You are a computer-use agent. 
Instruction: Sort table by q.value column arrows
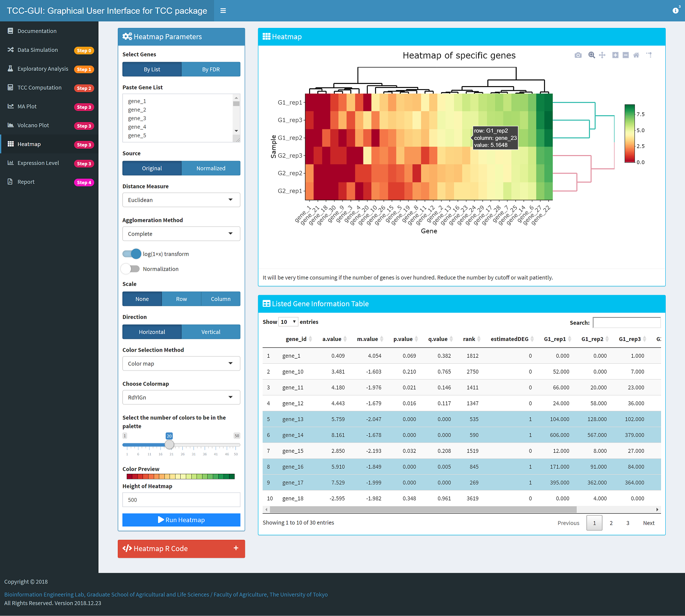coord(451,339)
